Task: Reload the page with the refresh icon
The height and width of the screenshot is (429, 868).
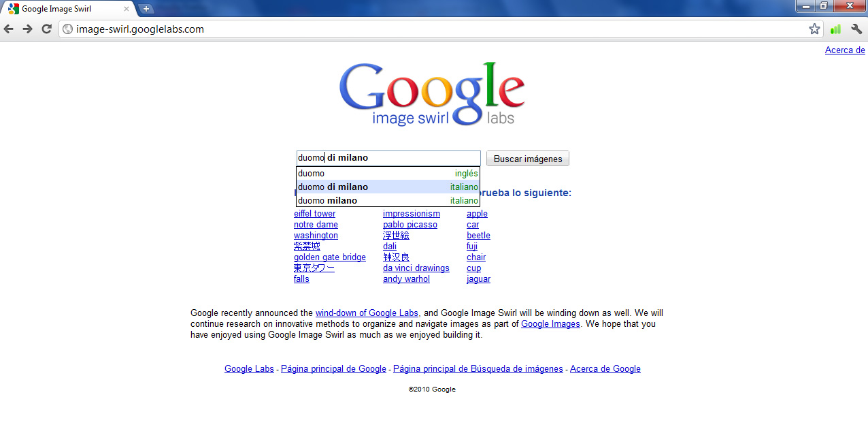Action: pyautogui.click(x=47, y=29)
